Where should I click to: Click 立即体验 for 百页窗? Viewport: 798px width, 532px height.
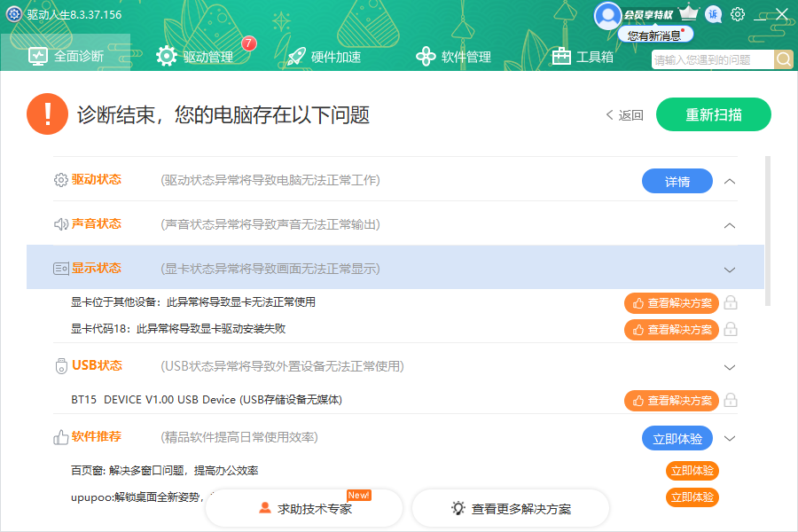[x=692, y=471]
